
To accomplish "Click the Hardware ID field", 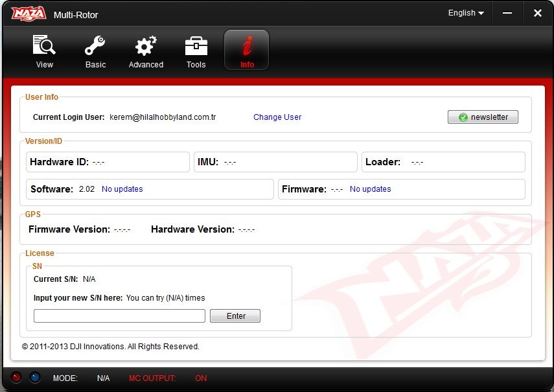I will coord(108,162).
